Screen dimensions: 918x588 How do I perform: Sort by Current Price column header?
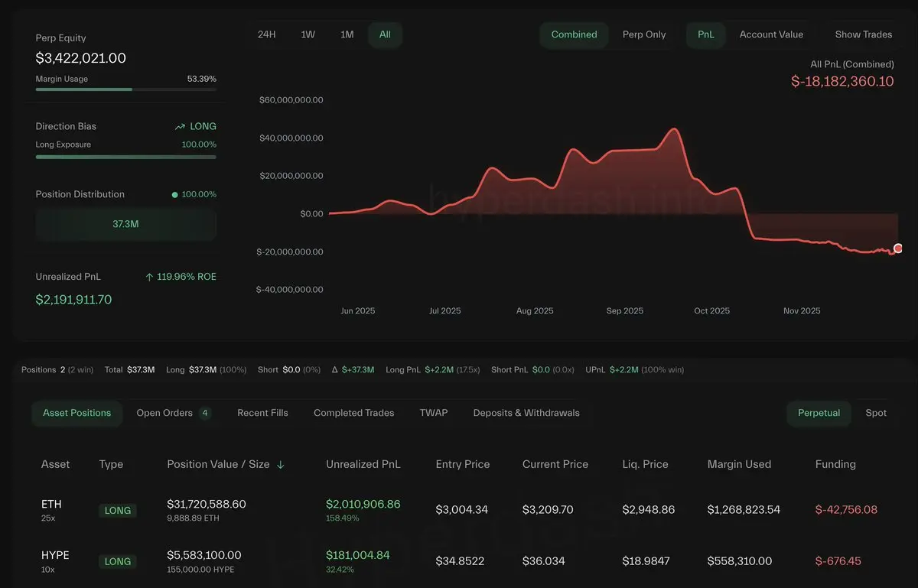click(x=555, y=464)
